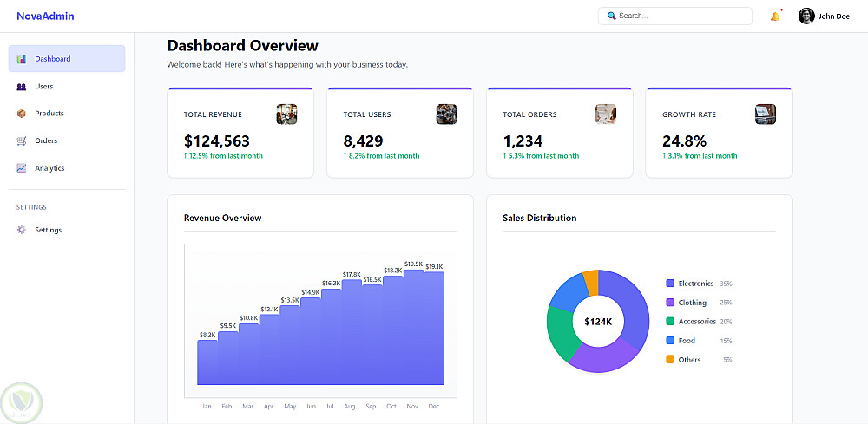The width and height of the screenshot is (868, 424).
Task: Navigate to Orders in sidebar
Action: pyautogui.click(x=67, y=141)
